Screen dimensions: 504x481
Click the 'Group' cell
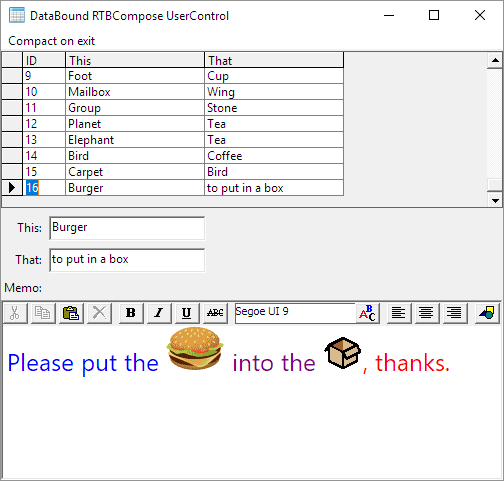pos(135,108)
